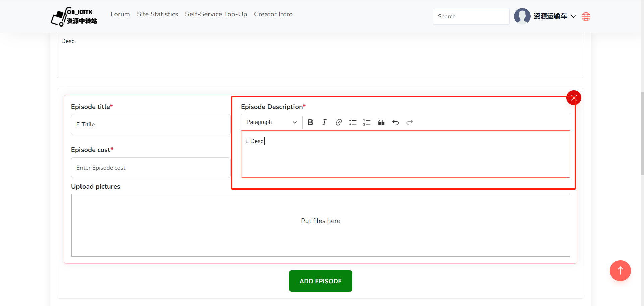
Task: Remove episode with the red X button
Action: pos(574,98)
